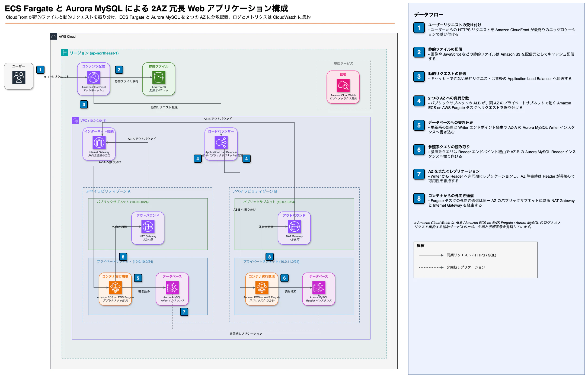Click the '非同期レプリケーション' label under the VPC

[x=246, y=334]
